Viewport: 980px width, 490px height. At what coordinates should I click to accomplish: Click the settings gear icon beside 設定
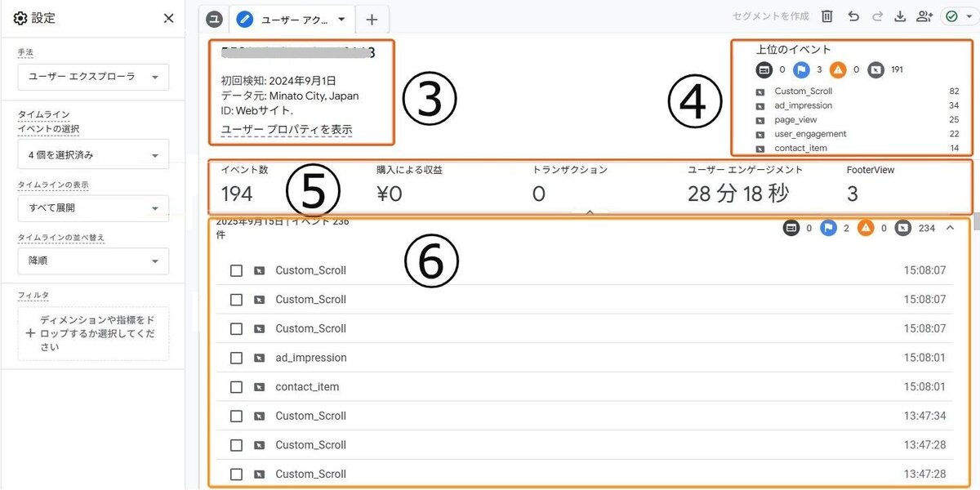[20, 18]
